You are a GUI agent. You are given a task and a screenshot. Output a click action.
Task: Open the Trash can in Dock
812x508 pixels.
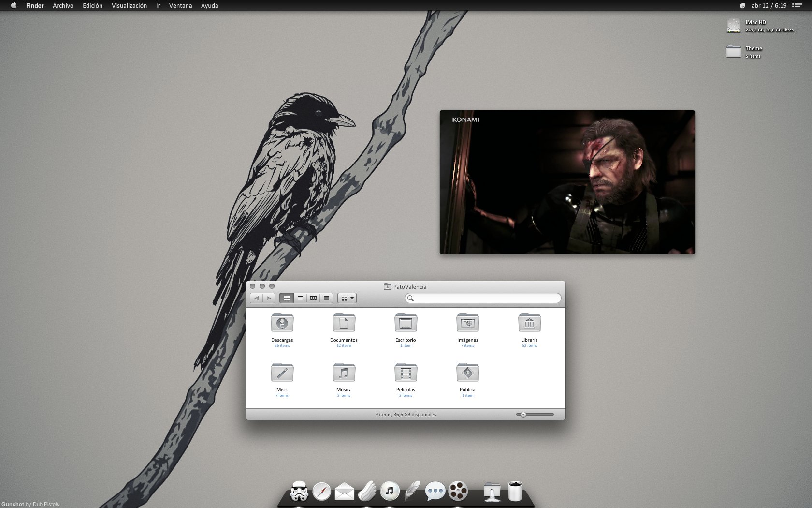pyautogui.click(x=515, y=491)
